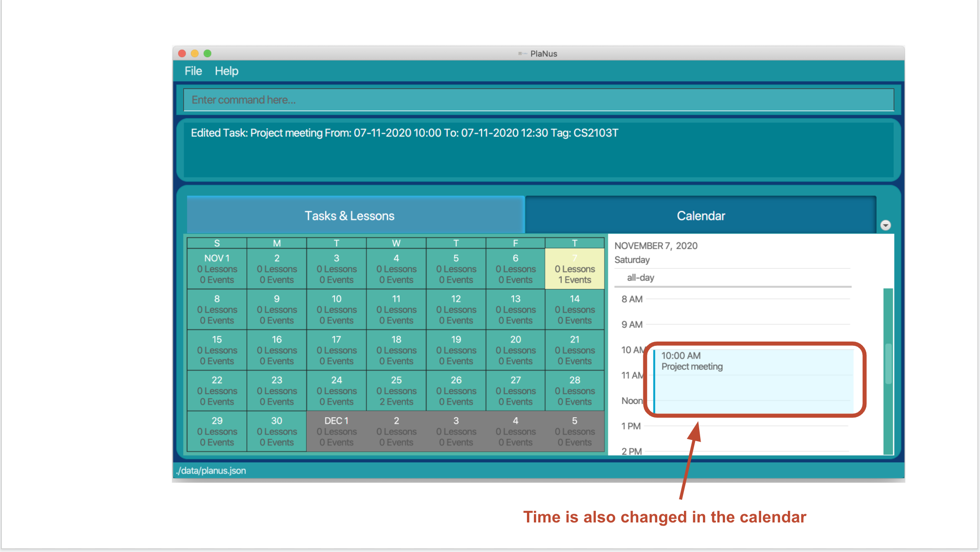Click the 1 PM time label

click(631, 426)
